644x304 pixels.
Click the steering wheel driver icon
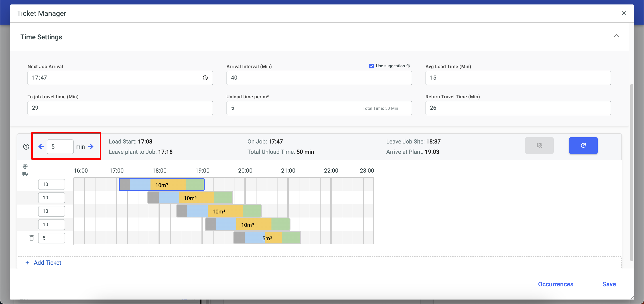(25, 166)
